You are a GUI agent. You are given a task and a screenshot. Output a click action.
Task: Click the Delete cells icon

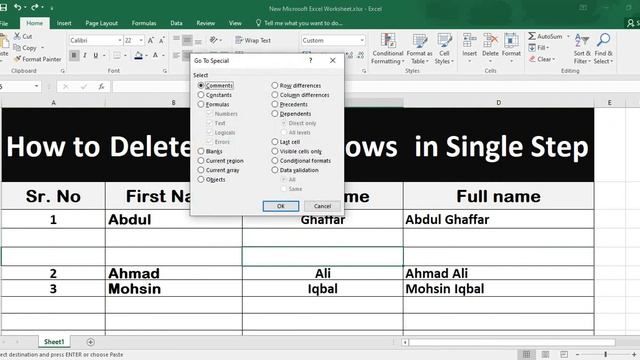[490, 41]
